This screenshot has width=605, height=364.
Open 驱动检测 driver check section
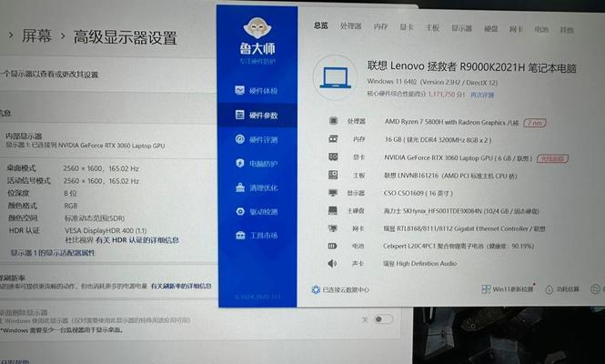(x=257, y=211)
